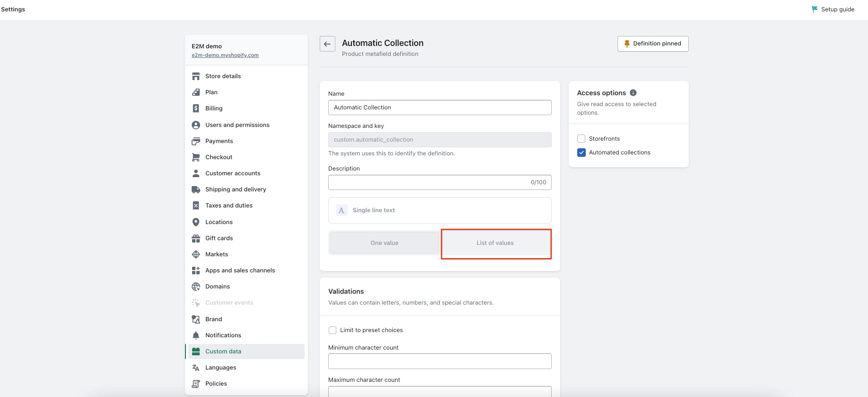This screenshot has height=397, width=868.
Task: Click into the Description text field
Action: pyautogui.click(x=427, y=182)
